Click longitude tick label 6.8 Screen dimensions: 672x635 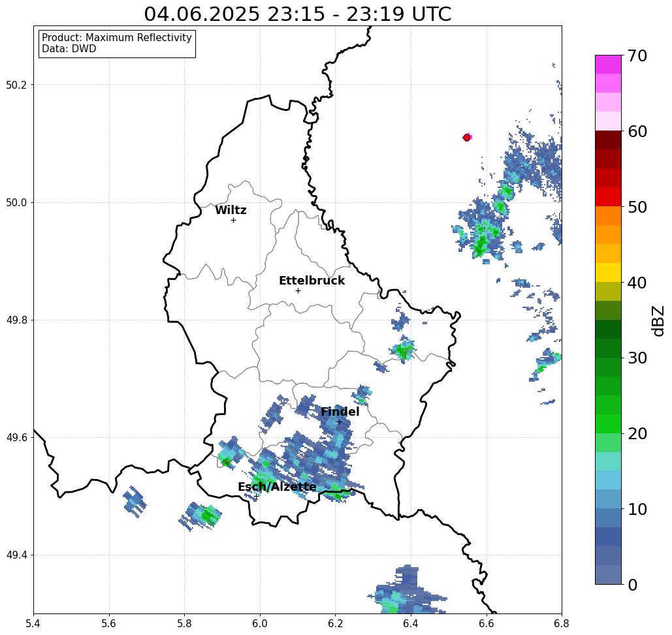(562, 623)
